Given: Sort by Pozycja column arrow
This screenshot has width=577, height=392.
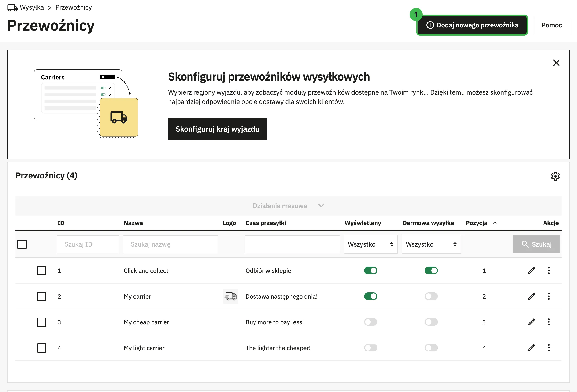Looking at the screenshot, I should [x=495, y=223].
